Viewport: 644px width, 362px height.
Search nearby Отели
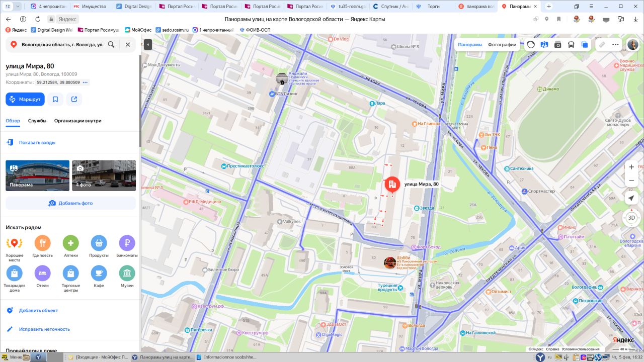[x=42, y=277]
